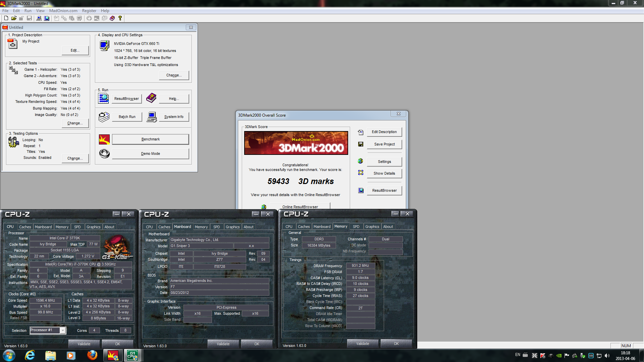Click Edit button under Project Description
Image resolution: width=644 pixels, height=362 pixels.
coord(75,51)
